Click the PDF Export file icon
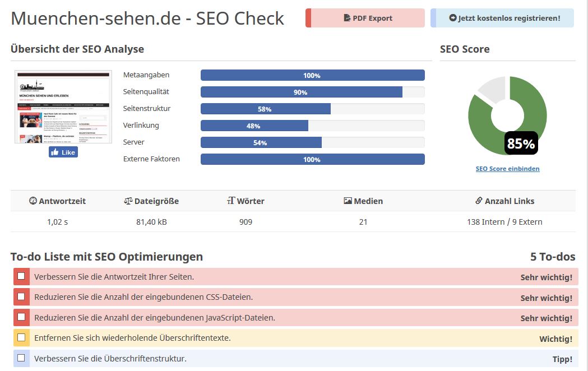Screen dimensions: 588x371 coord(347,18)
